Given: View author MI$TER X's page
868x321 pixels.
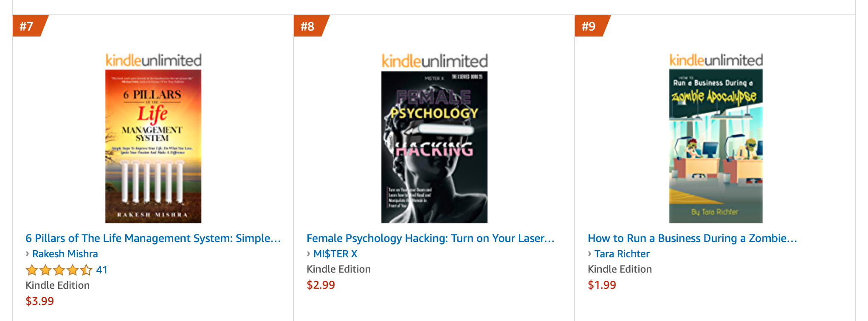Looking at the screenshot, I should pos(335,254).
